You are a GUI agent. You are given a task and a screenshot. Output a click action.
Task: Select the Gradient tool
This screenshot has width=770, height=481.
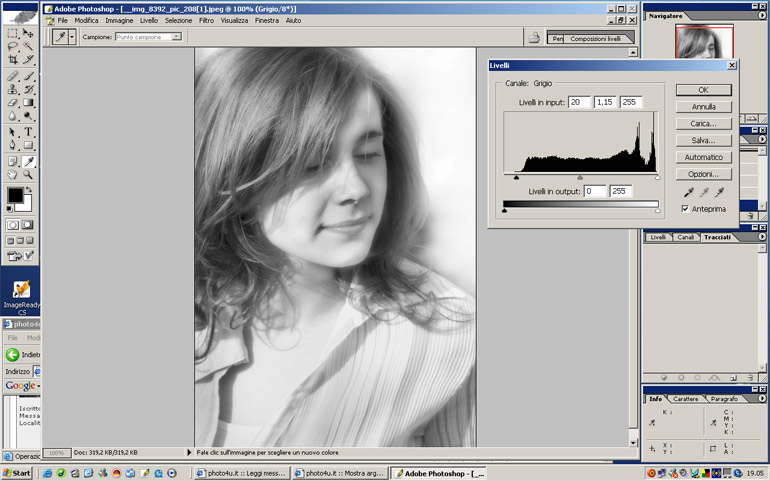[28, 102]
